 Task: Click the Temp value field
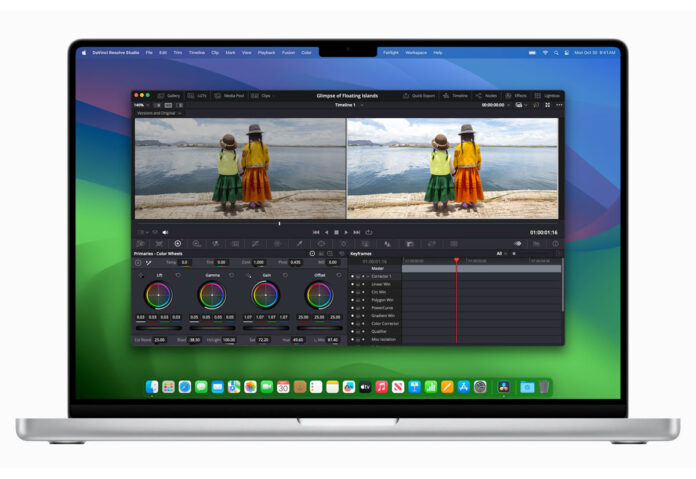(x=184, y=262)
